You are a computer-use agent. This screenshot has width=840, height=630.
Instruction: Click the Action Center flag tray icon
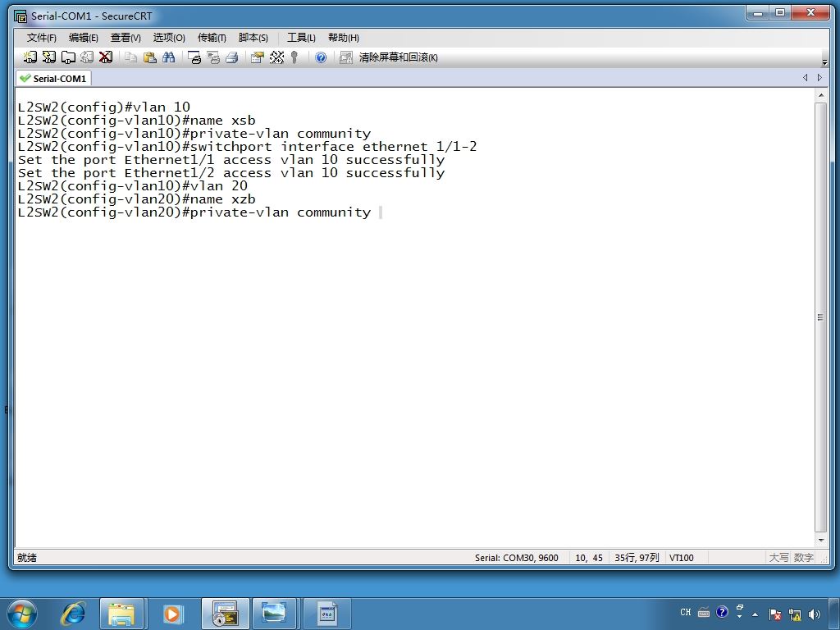tap(774, 614)
